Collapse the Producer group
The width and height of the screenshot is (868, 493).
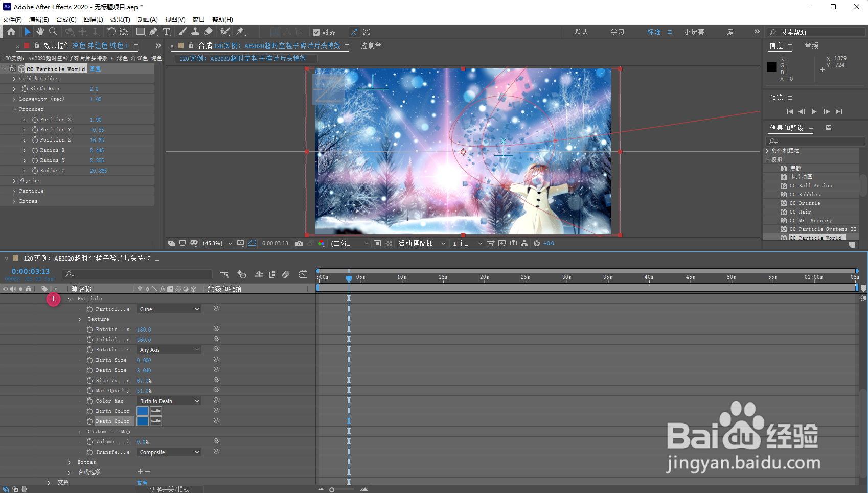(x=15, y=109)
